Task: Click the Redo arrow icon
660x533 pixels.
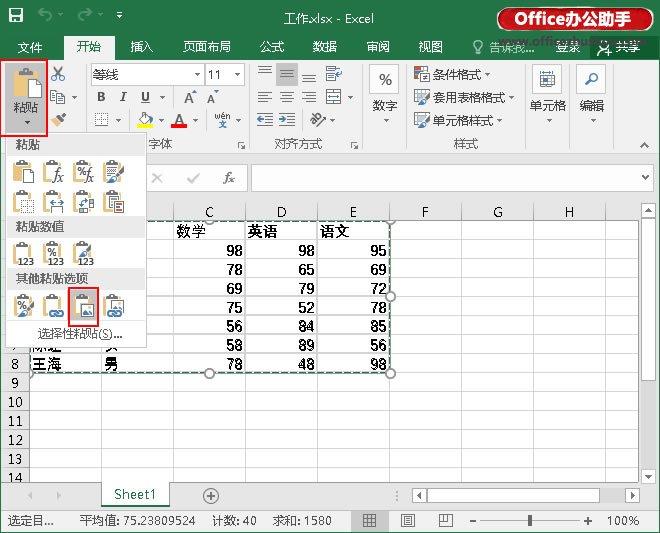Action: (x=85, y=15)
